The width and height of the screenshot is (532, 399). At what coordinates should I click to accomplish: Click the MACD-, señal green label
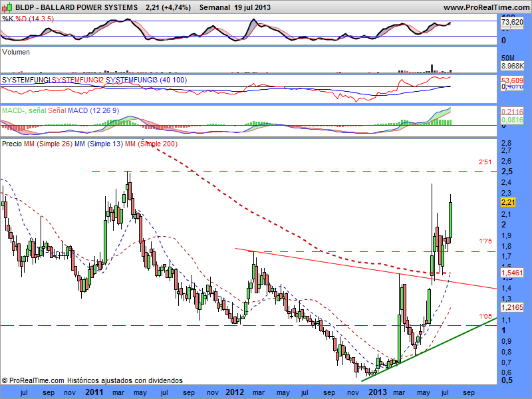(x=24, y=110)
